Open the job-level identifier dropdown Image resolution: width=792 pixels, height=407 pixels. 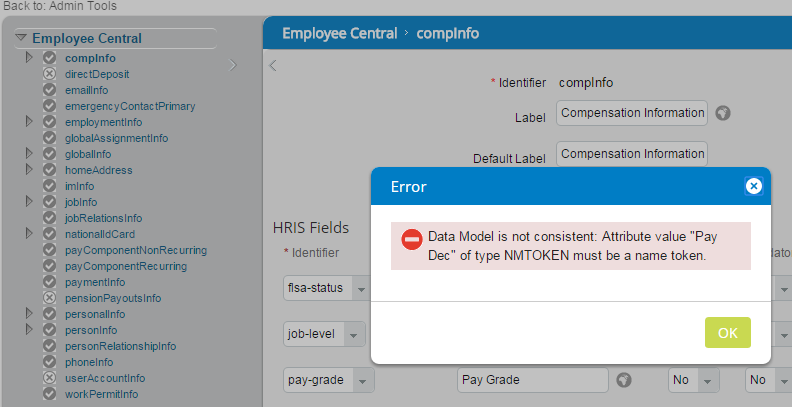coord(353,334)
